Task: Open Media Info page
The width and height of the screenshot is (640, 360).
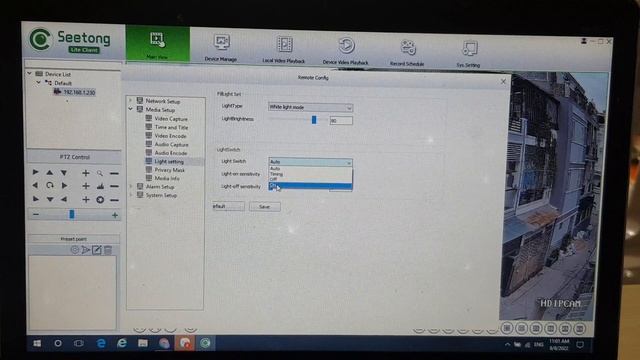Action: [167, 178]
